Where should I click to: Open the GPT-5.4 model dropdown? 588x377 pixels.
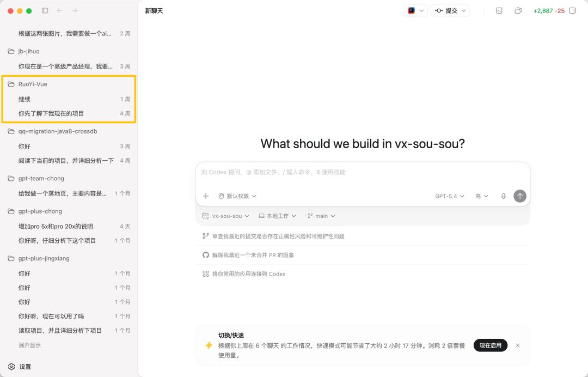click(450, 196)
